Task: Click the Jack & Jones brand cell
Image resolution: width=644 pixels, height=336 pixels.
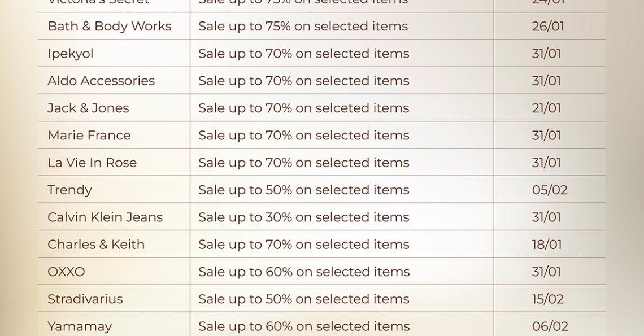Action: click(88, 108)
